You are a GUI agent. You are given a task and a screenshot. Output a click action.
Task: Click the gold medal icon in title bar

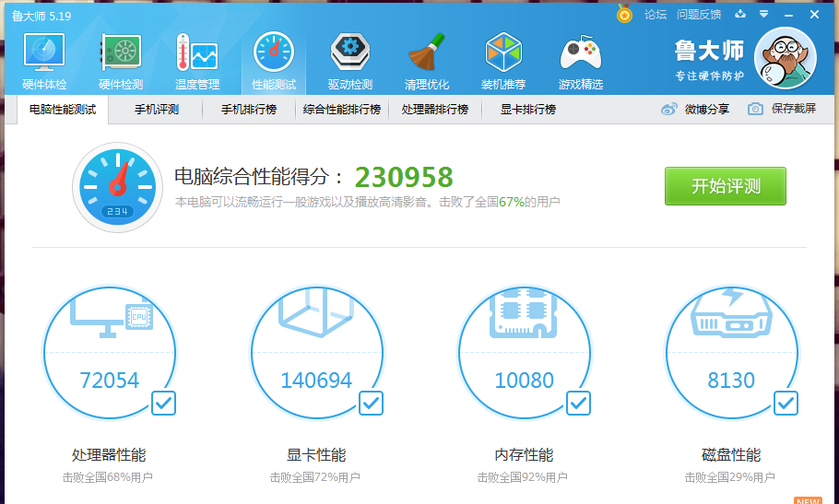click(624, 14)
